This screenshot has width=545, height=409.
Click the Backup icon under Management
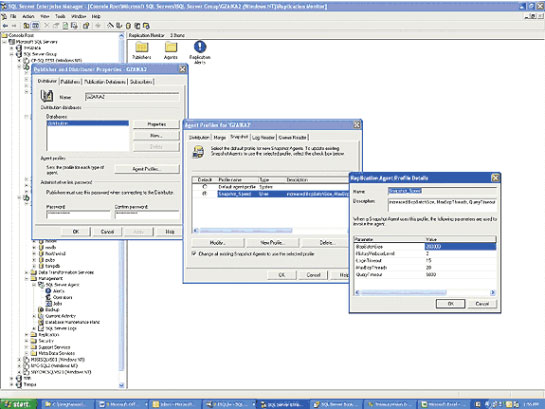[x=41, y=310]
